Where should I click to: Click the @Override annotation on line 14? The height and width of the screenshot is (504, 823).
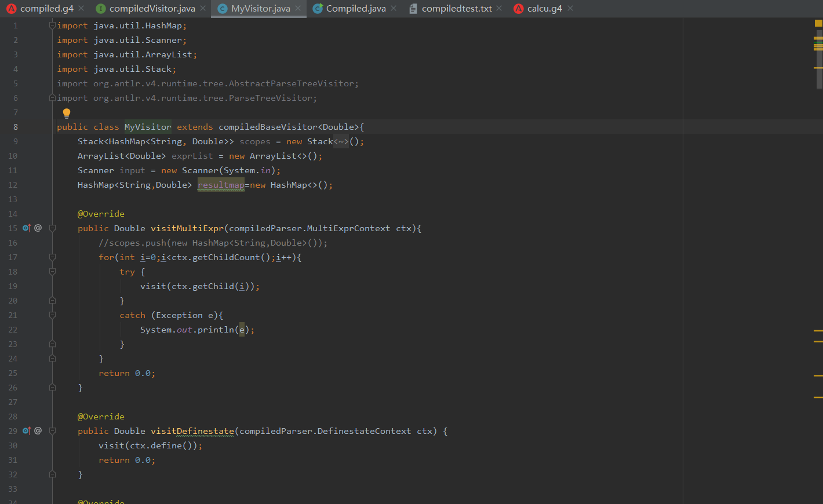(101, 214)
